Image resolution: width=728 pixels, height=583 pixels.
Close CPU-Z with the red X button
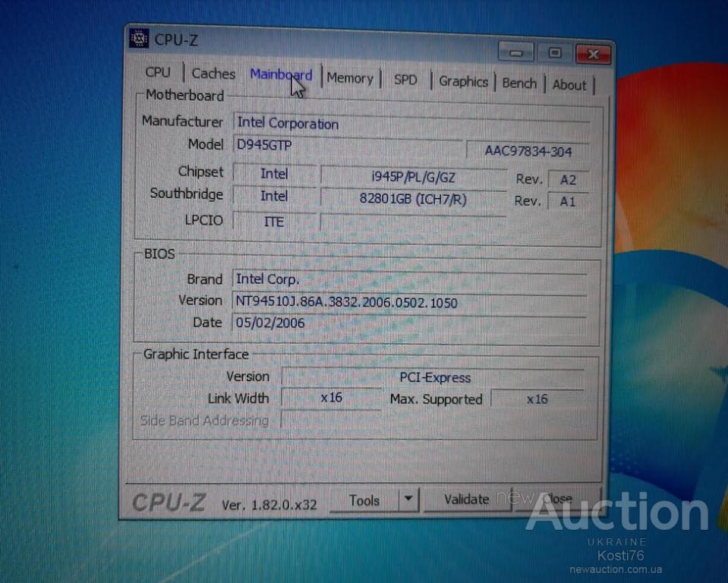click(593, 55)
